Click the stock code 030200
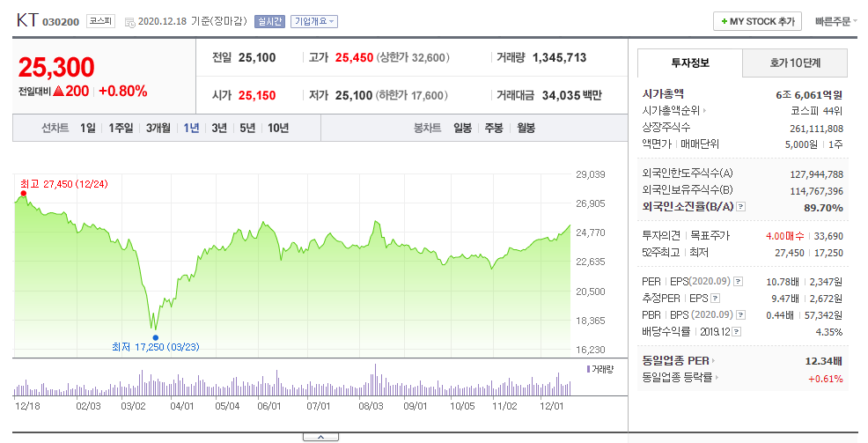Screen dimensions: 868x443 [61, 22]
